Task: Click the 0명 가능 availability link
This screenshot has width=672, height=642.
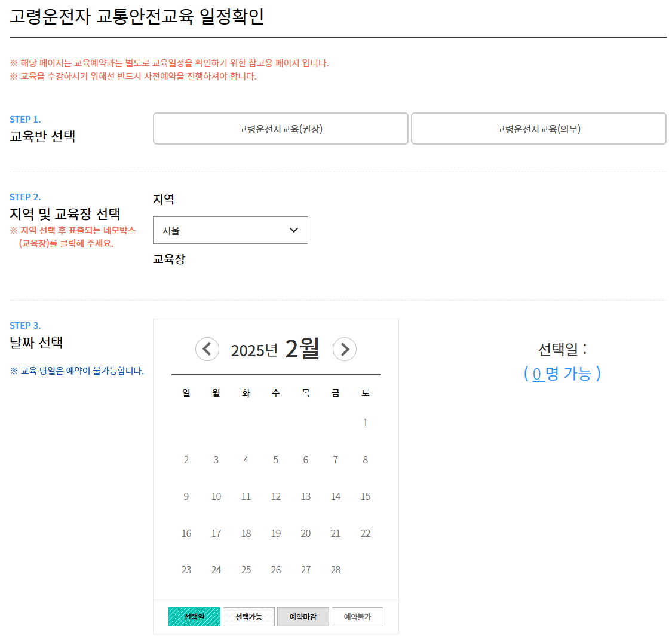Action: [564, 373]
